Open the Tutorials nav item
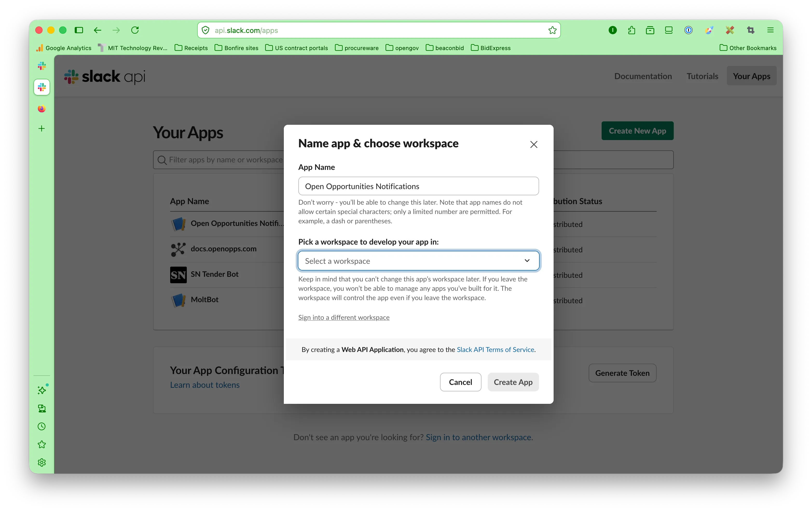This screenshot has height=512, width=812. [x=703, y=76]
